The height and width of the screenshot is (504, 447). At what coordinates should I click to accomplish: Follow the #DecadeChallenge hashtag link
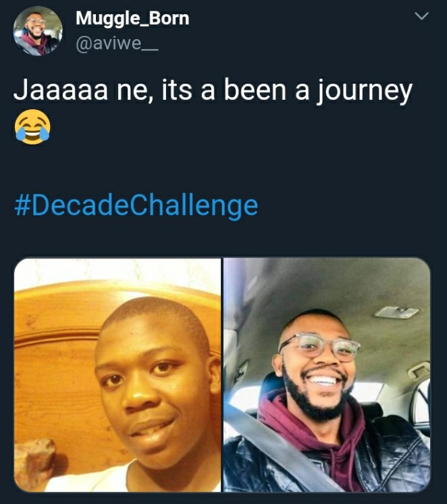click(136, 206)
